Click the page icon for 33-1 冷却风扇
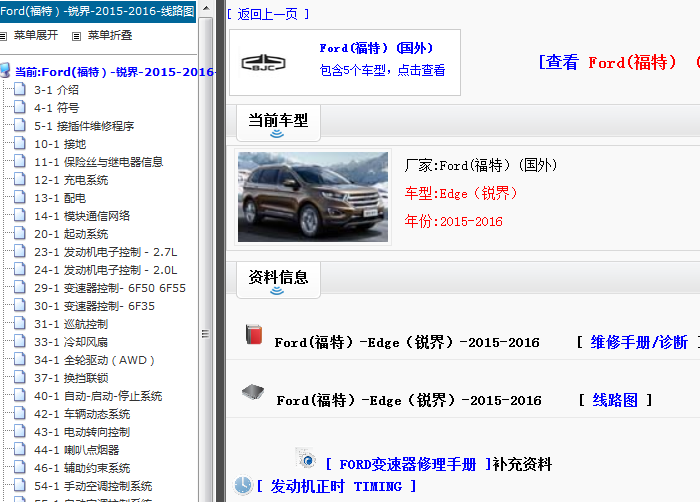This screenshot has width=700, height=502. pos(20,341)
